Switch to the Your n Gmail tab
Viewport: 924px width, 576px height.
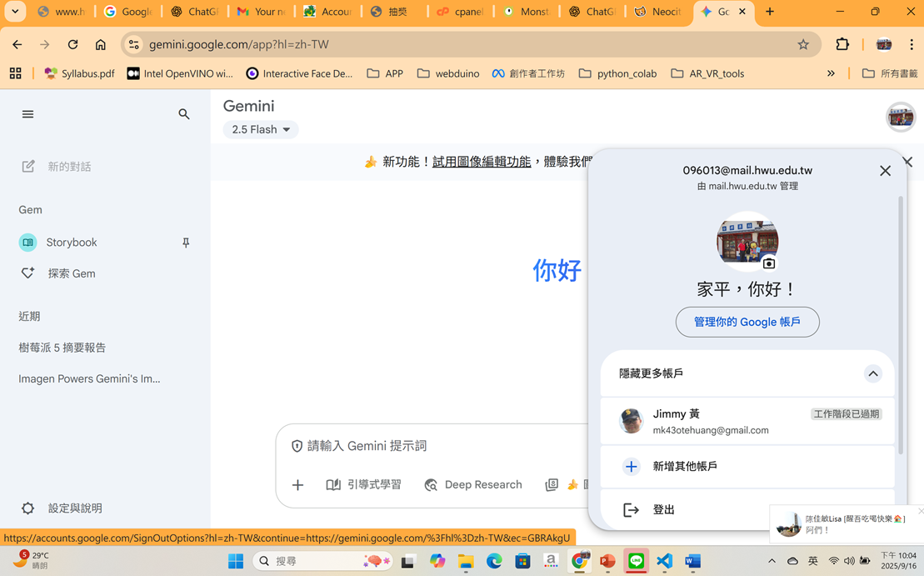pyautogui.click(x=261, y=11)
